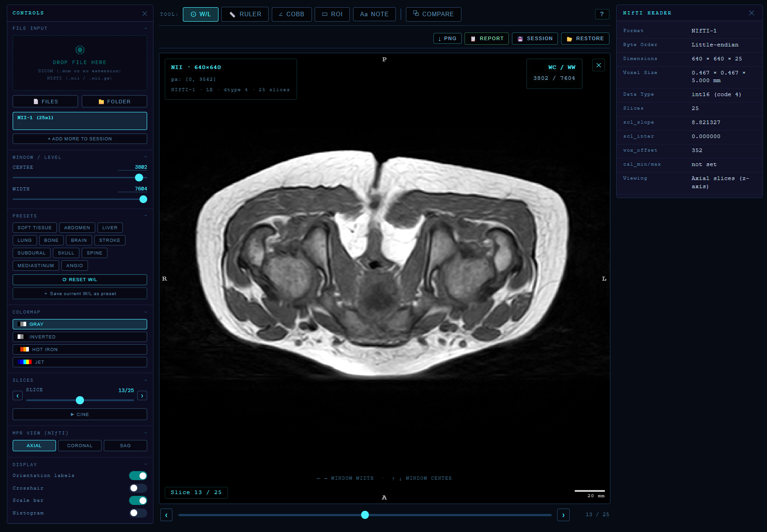Select the Ruler measurement tool

[245, 14]
